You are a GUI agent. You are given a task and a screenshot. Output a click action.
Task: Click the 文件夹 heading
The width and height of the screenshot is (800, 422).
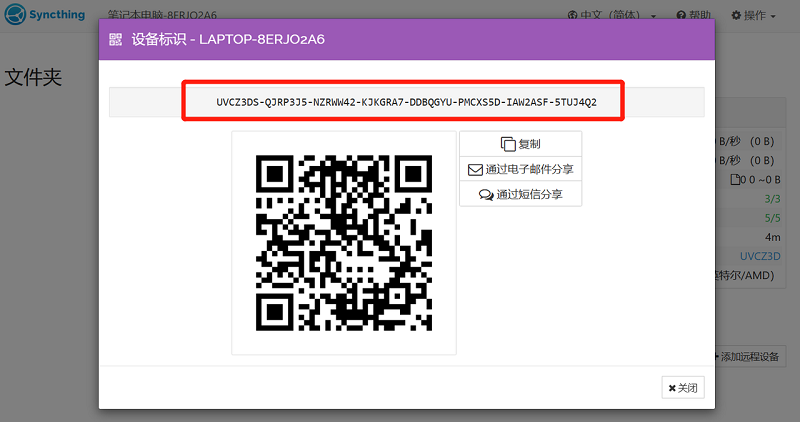coord(33,78)
